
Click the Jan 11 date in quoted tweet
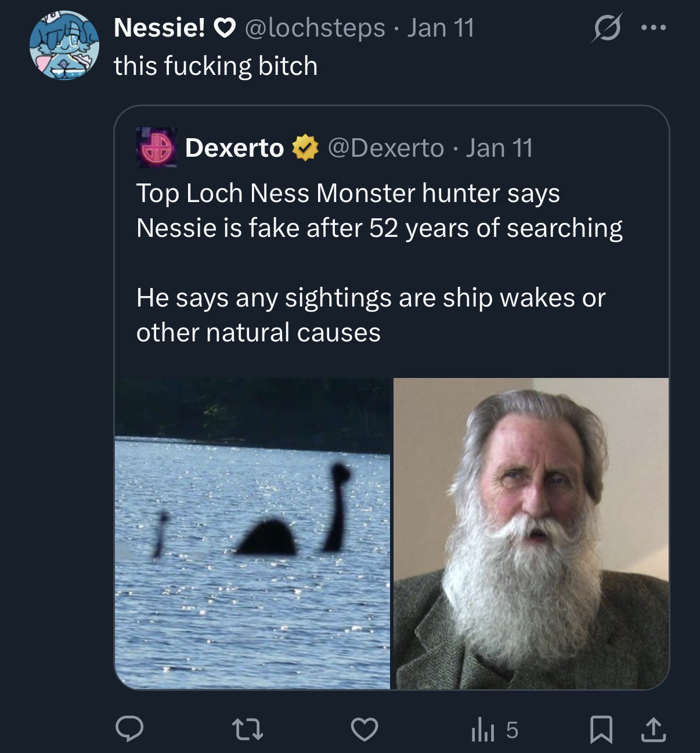point(500,148)
